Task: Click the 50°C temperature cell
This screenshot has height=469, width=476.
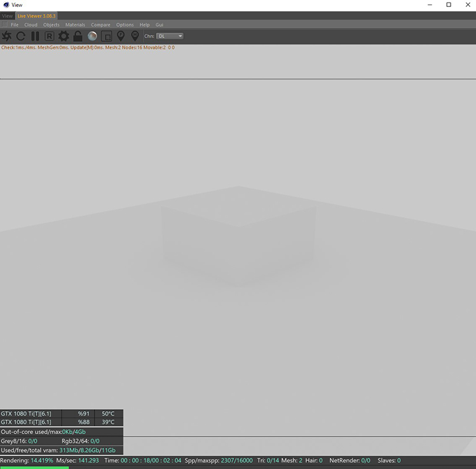Action: pyautogui.click(x=109, y=414)
